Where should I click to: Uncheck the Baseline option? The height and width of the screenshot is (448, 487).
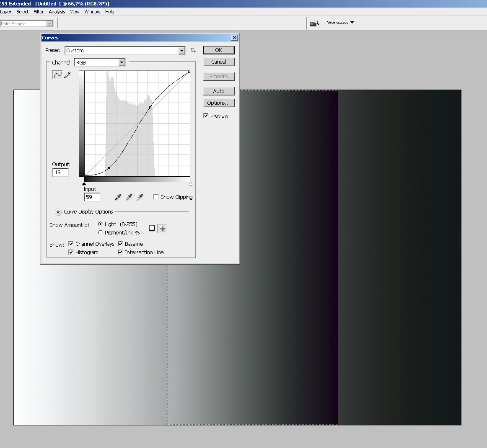121,244
